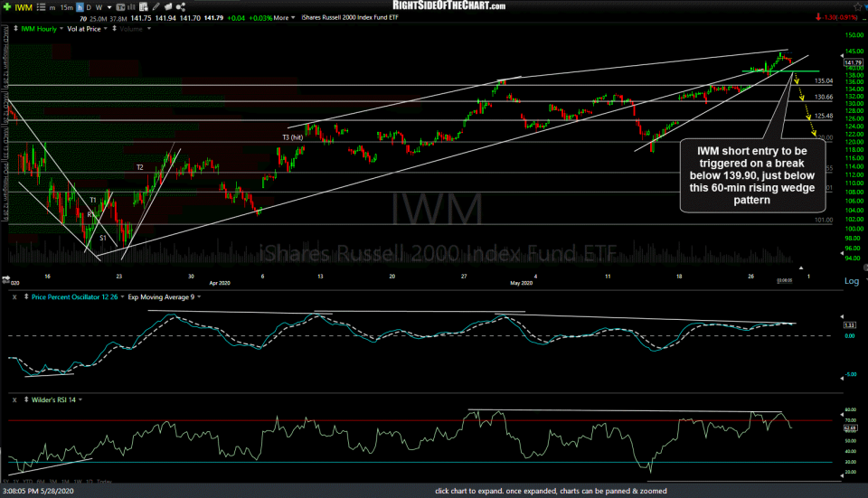Toggle the favorite star icon
Image resolution: width=868 pixels, height=498 pixels.
(858, 6)
